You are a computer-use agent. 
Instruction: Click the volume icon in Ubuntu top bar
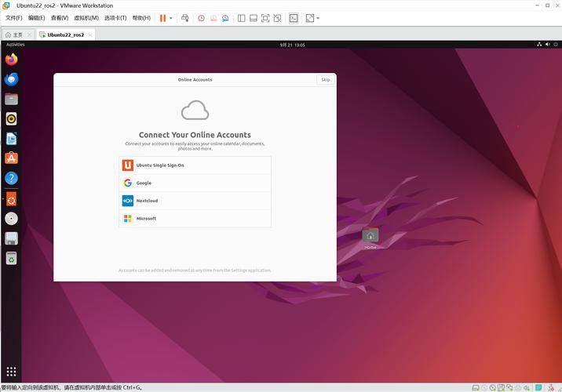(547, 45)
